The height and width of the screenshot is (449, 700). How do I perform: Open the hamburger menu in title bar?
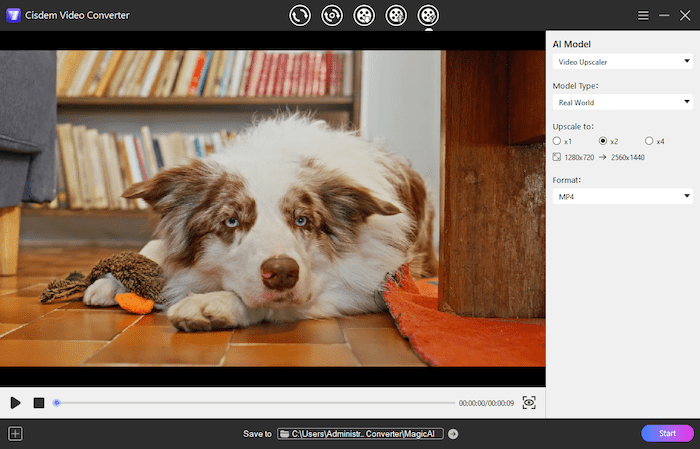643,16
